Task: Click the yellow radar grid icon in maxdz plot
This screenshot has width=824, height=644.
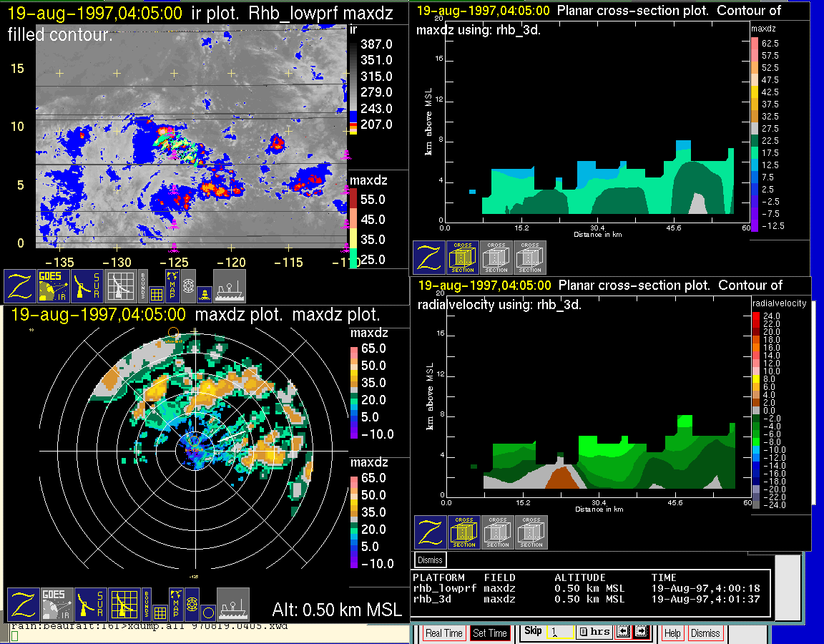Action: 124,605
